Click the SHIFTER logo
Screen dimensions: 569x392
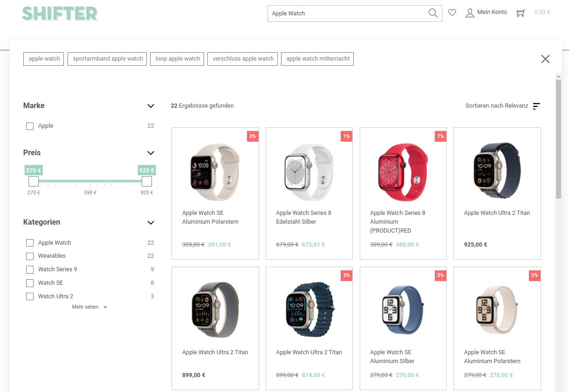click(x=60, y=14)
